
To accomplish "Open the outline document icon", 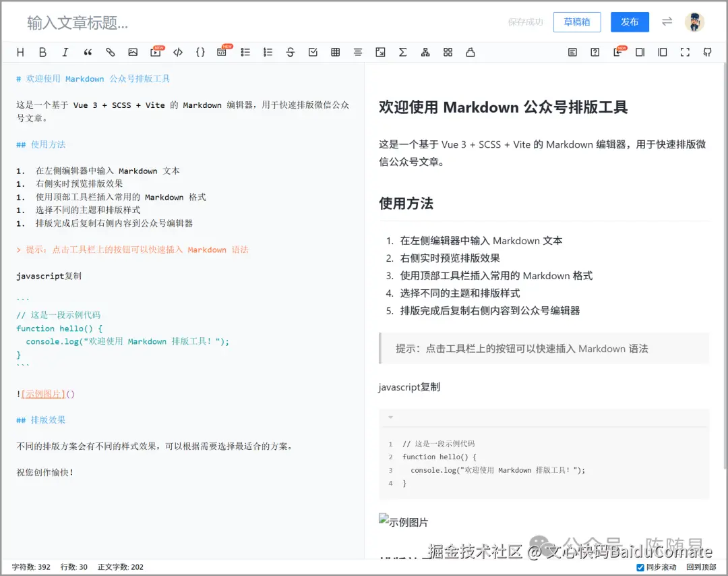I will point(572,53).
